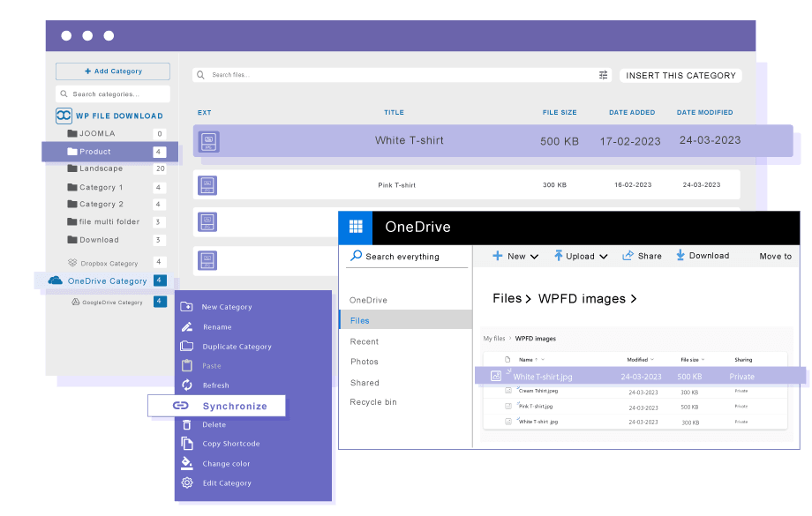Click the OneDrive Category cloud icon
The width and height of the screenshot is (812, 516).
tap(56, 280)
